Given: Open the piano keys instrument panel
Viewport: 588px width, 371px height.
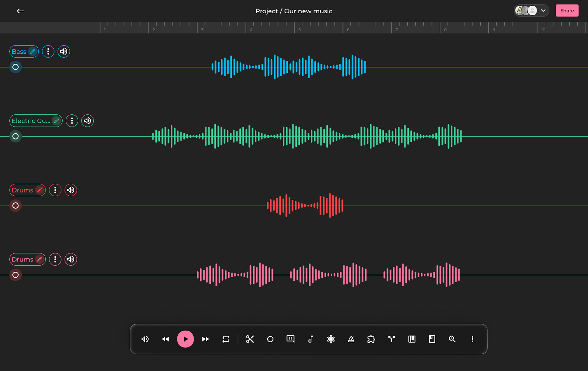Looking at the screenshot, I should [412, 339].
